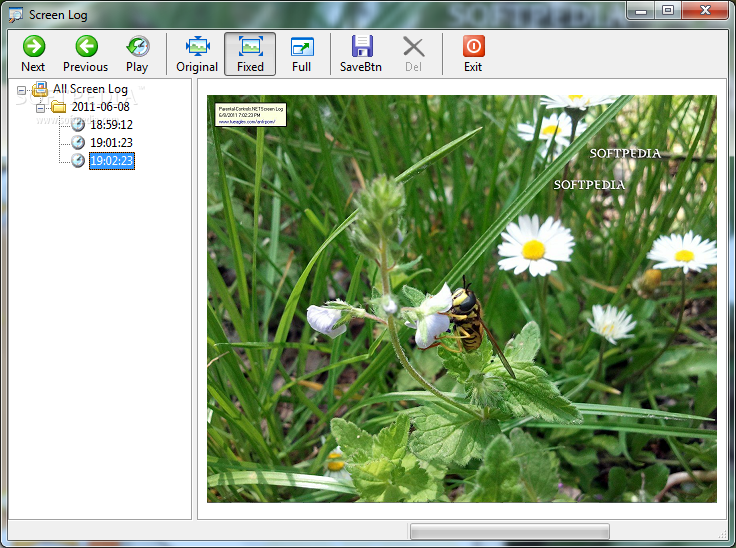Screen dimensions: 736x548
Task: Show image at Original size
Action: point(197,54)
